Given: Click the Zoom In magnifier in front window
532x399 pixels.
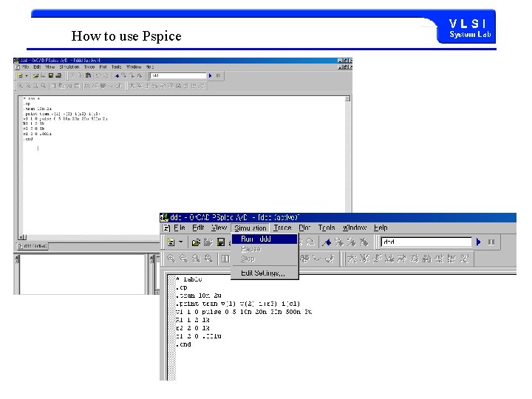Looking at the screenshot, I should coord(171,259).
